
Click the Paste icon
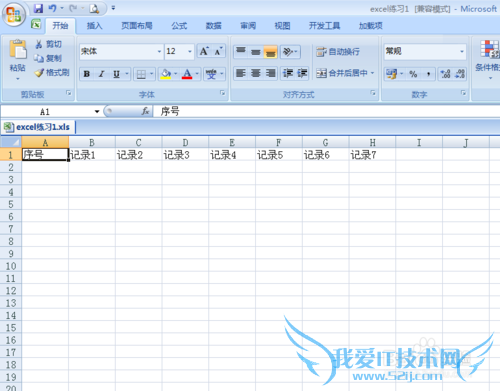[x=18, y=50]
